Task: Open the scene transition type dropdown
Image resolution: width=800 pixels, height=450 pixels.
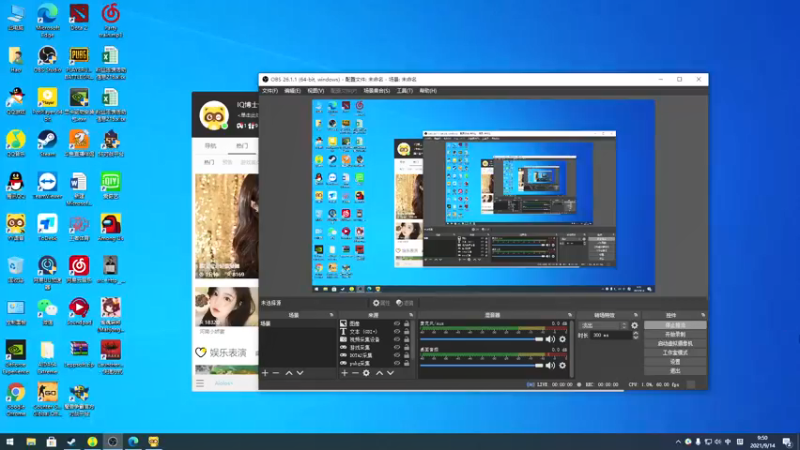Action: click(603, 326)
